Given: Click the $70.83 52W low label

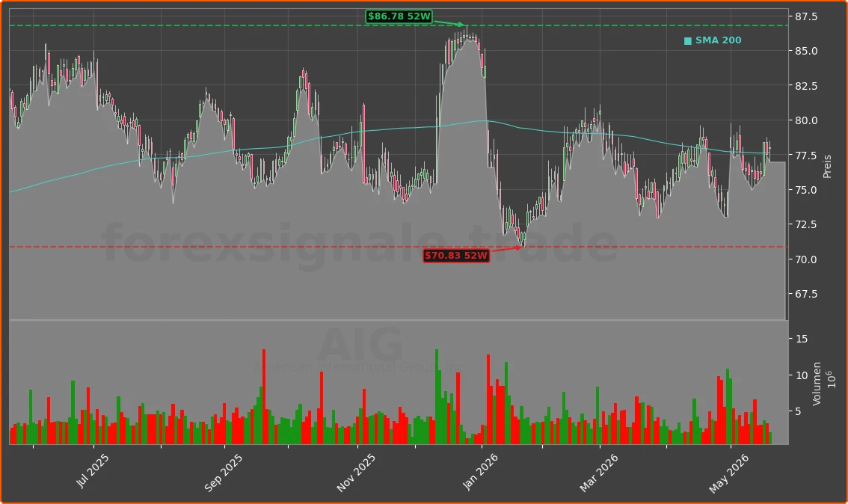Looking at the screenshot, I should 456,255.
